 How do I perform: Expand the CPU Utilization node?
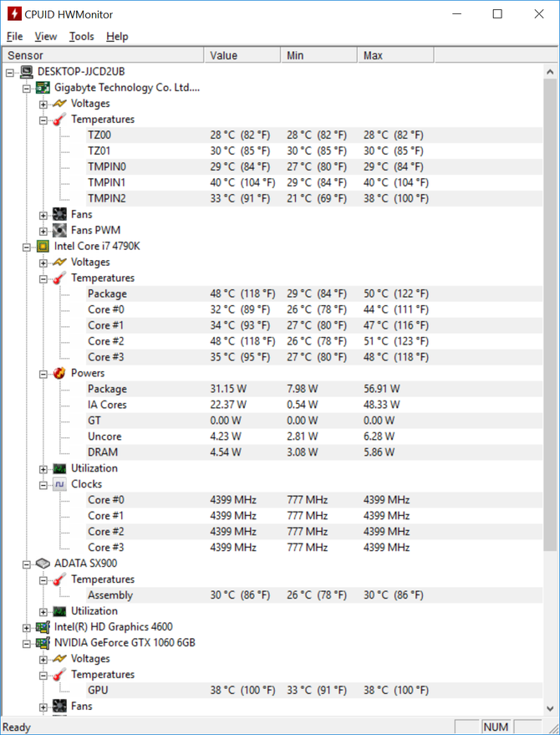pos(43,469)
